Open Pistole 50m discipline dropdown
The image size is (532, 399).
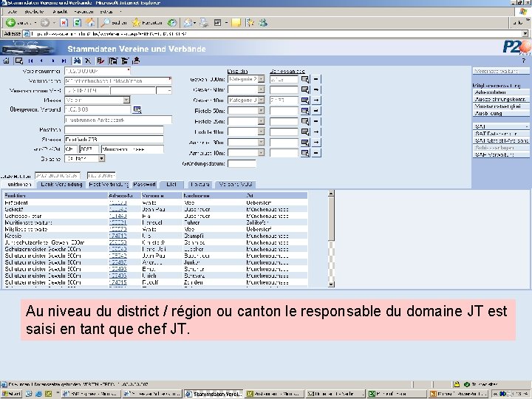point(261,111)
